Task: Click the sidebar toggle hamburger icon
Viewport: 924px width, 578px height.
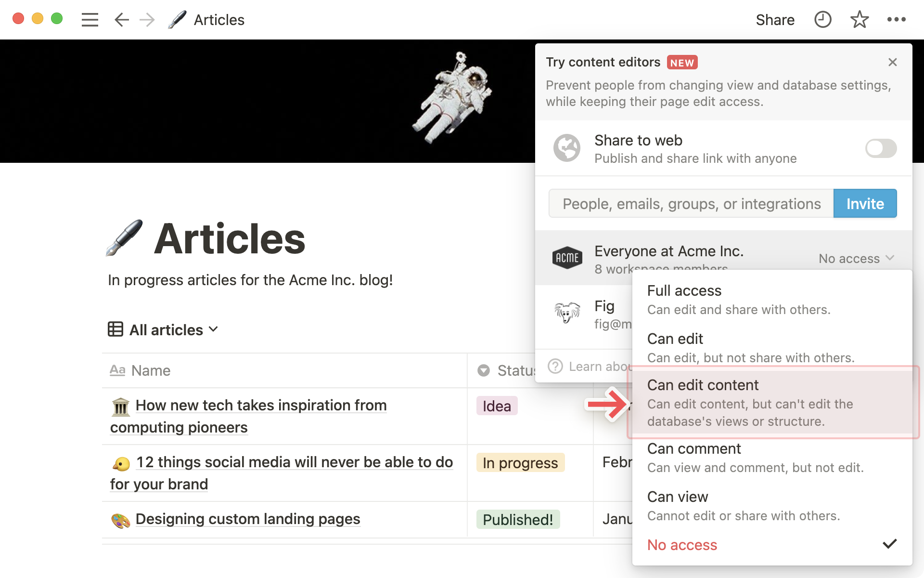Action: [x=90, y=20]
